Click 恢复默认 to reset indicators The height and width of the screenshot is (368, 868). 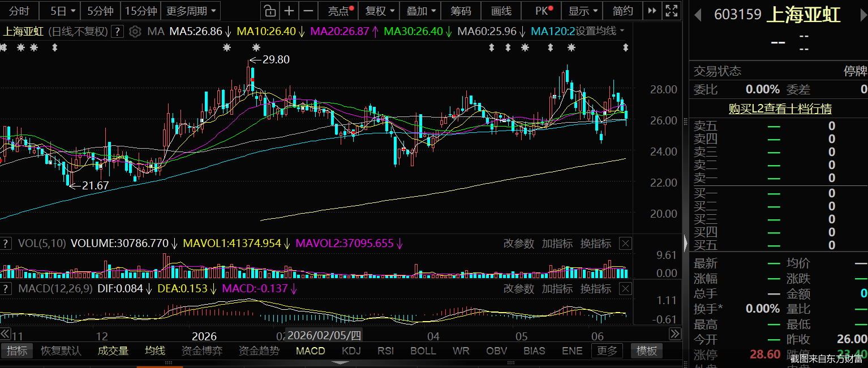click(x=61, y=351)
